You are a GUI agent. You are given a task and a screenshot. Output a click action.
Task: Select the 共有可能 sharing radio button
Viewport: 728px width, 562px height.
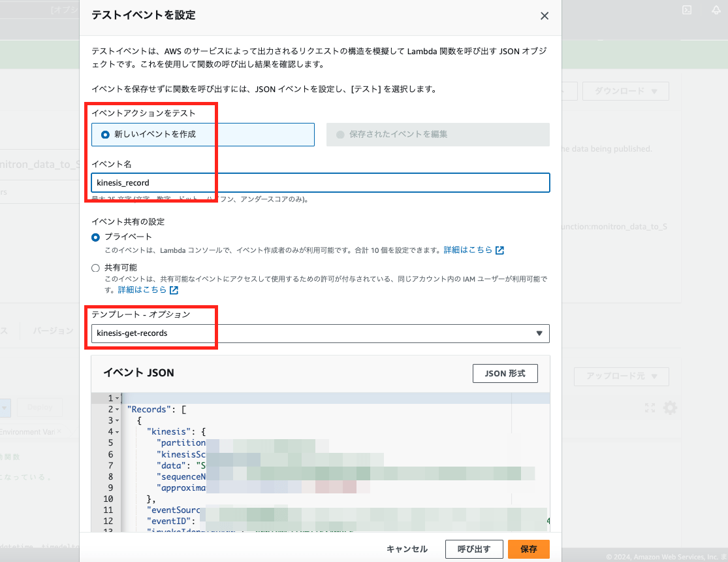95,268
